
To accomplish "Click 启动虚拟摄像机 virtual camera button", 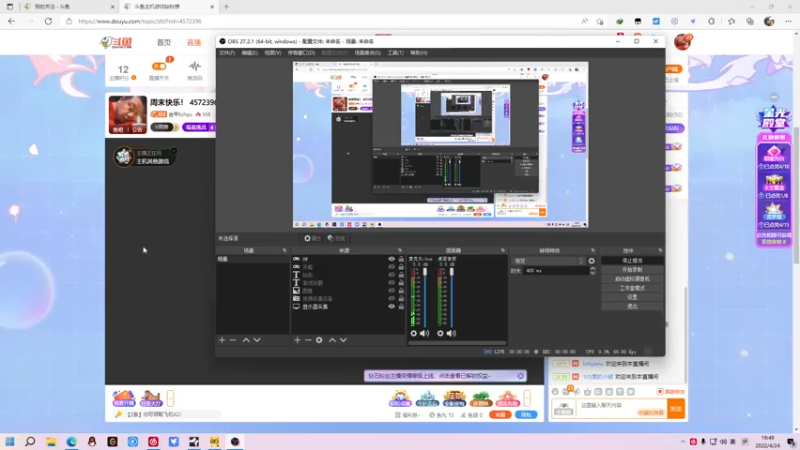I will 632,279.
